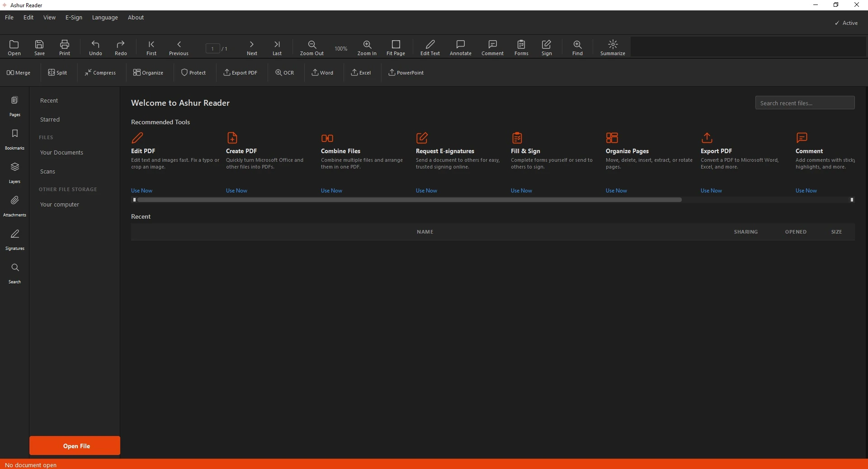Select Recent in the left navigation
The image size is (868, 469).
pos(49,101)
